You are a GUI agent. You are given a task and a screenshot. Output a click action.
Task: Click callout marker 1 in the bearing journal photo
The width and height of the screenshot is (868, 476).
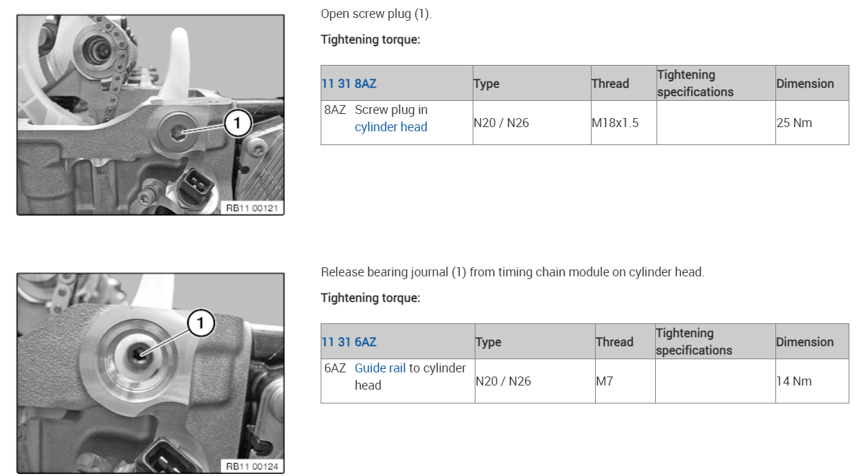point(200,323)
